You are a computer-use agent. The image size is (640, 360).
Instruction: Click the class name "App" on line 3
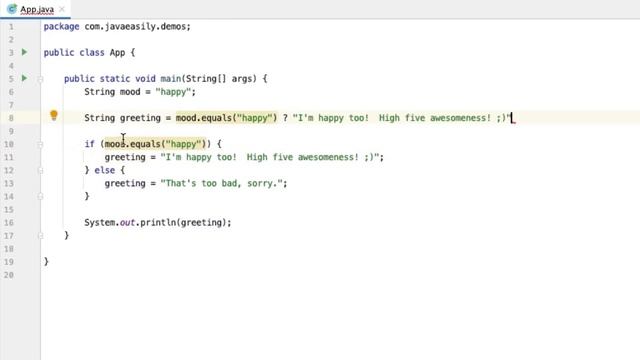point(117,53)
